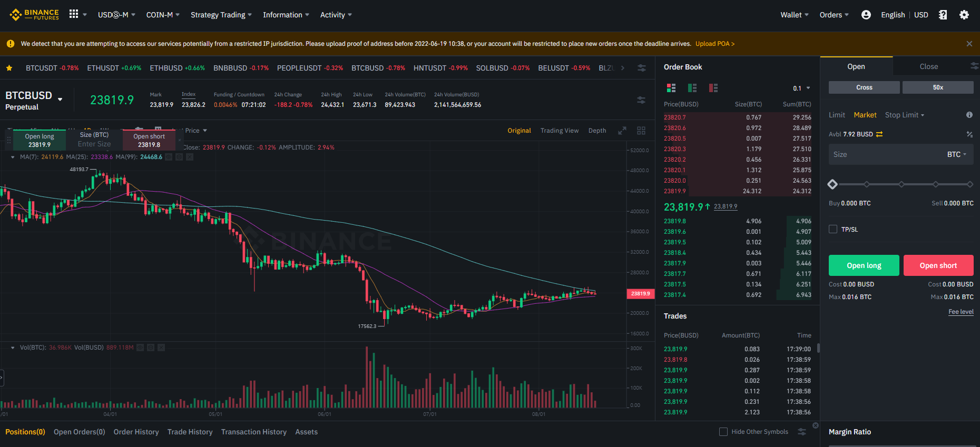Open ticker bar preferences sliders icon
The height and width of the screenshot is (447, 980).
[x=642, y=68]
